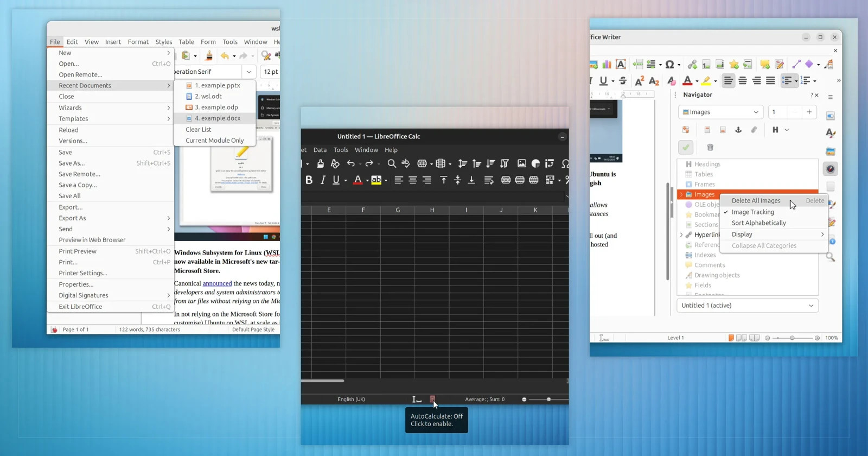Open the Writer underline style dropdown arrow
The height and width of the screenshot is (456, 868).
(613, 81)
